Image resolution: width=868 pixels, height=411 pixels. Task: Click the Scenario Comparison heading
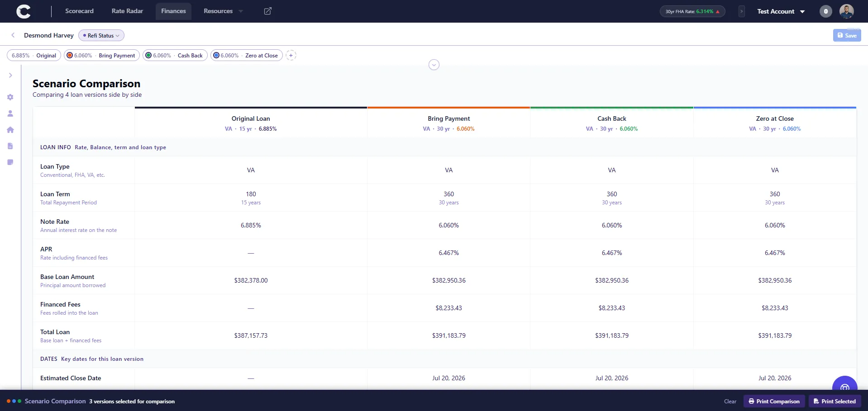coord(86,84)
